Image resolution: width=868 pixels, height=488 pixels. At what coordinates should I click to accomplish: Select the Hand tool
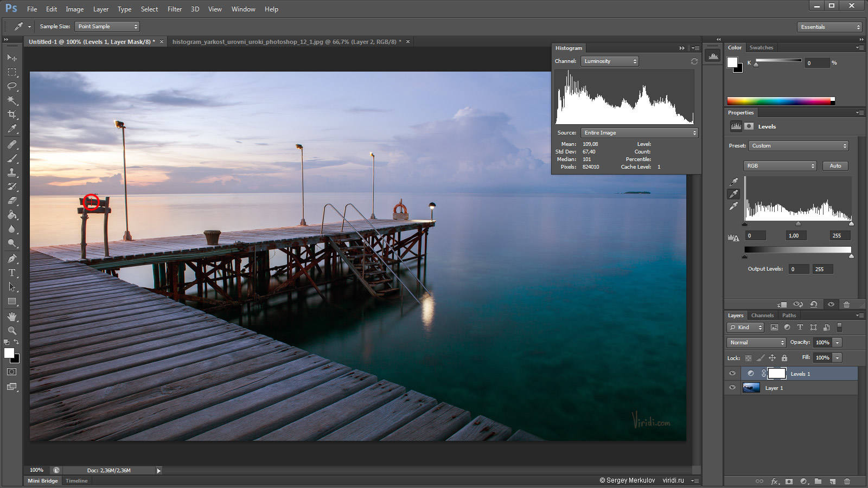coord(12,317)
